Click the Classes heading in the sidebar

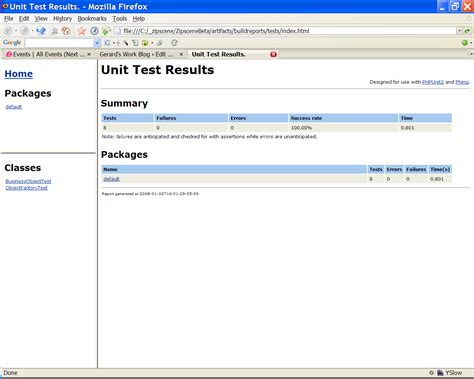pos(23,168)
